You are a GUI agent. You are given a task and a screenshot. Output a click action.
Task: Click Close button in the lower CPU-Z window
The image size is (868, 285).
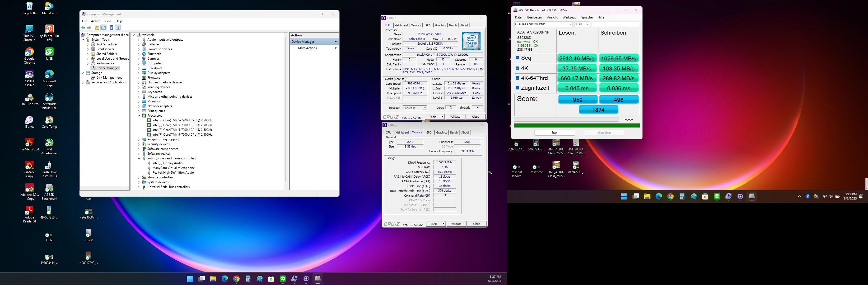click(x=477, y=224)
